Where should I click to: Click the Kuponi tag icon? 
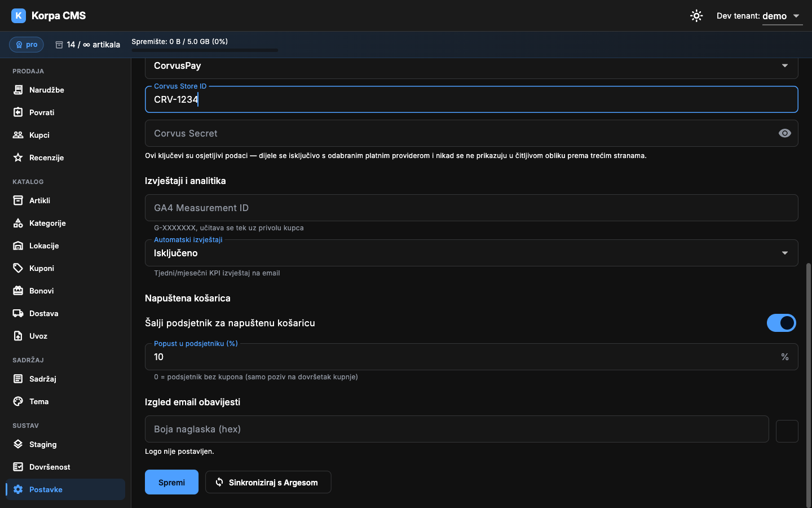tap(18, 268)
